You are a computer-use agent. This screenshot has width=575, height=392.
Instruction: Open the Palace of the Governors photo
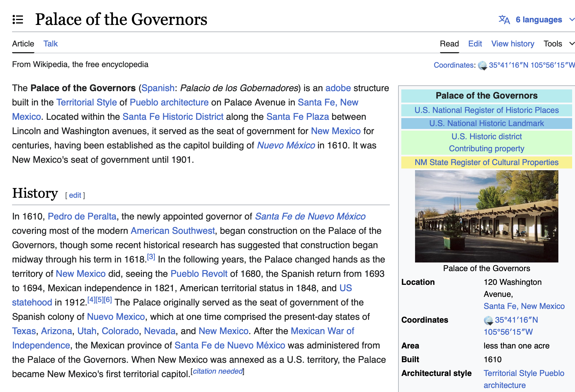(486, 216)
